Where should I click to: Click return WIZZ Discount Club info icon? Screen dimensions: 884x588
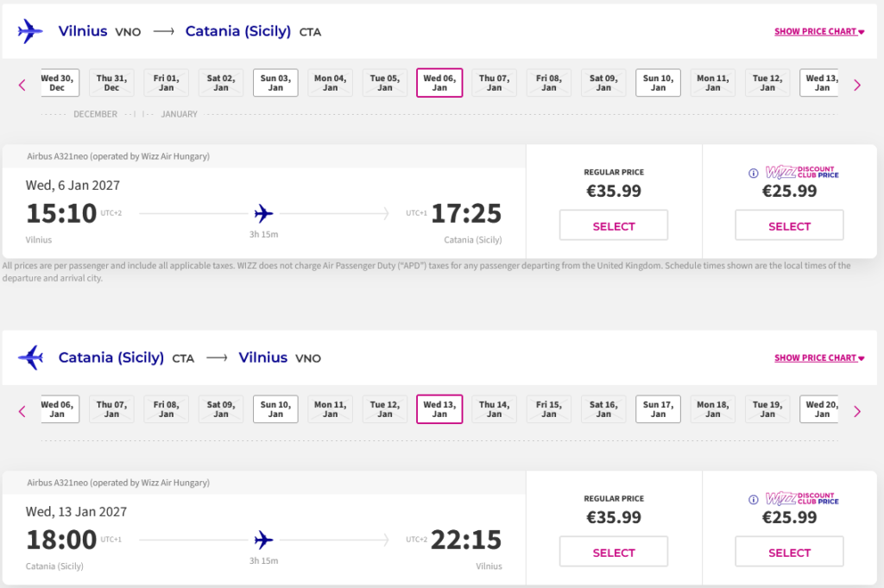[x=755, y=499]
